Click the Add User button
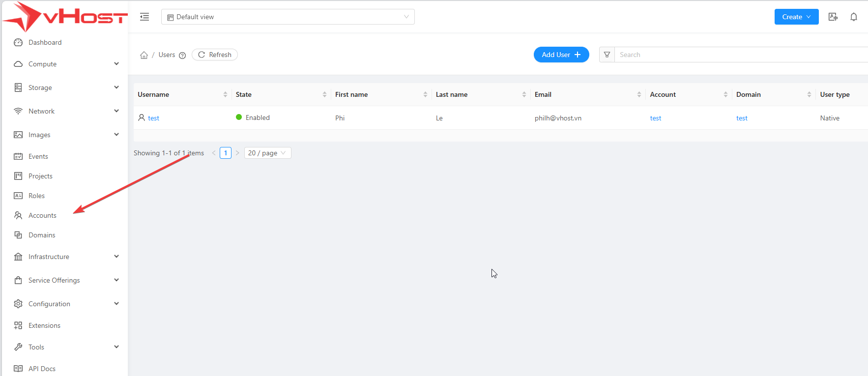868x376 pixels. [x=561, y=55]
